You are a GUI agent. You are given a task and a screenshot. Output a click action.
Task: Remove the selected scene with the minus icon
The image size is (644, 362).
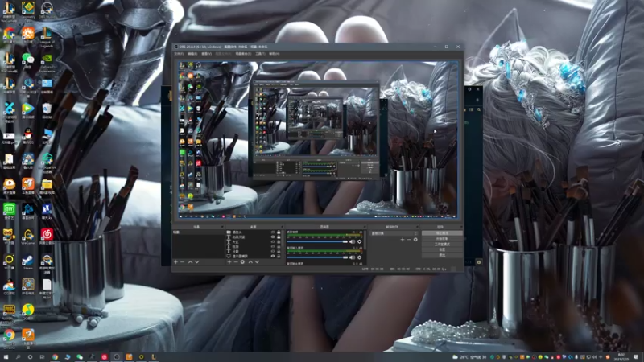183,262
